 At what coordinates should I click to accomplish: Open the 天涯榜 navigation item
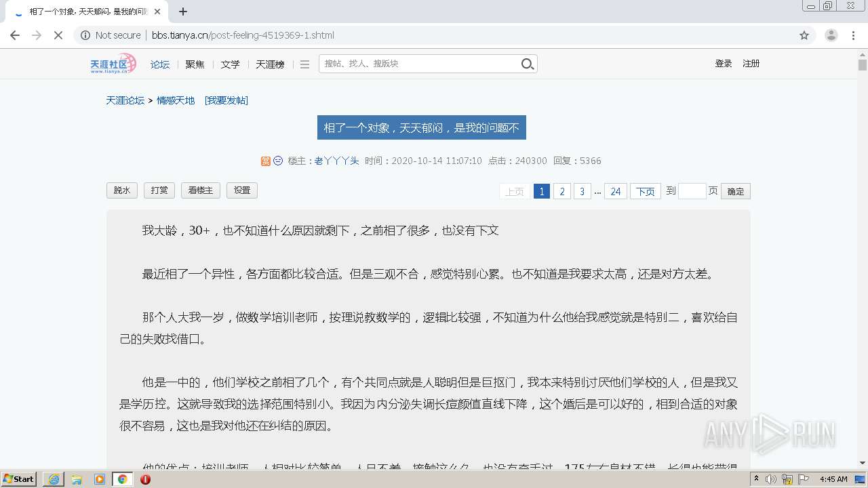click(x=270, y=64)
